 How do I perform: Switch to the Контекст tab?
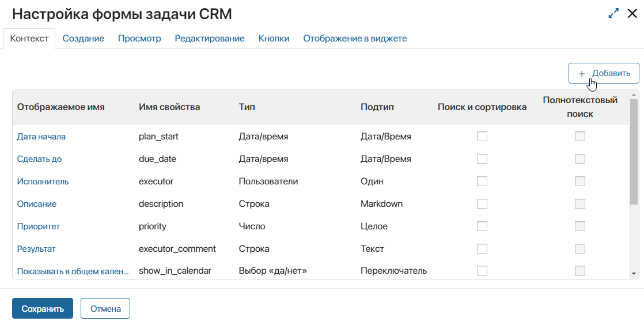pos(29,39)
